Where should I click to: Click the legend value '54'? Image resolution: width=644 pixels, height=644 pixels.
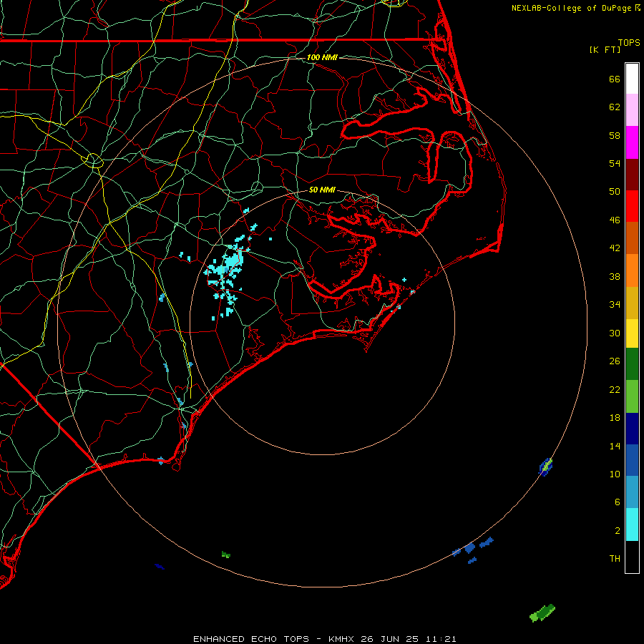coord(615,163)
